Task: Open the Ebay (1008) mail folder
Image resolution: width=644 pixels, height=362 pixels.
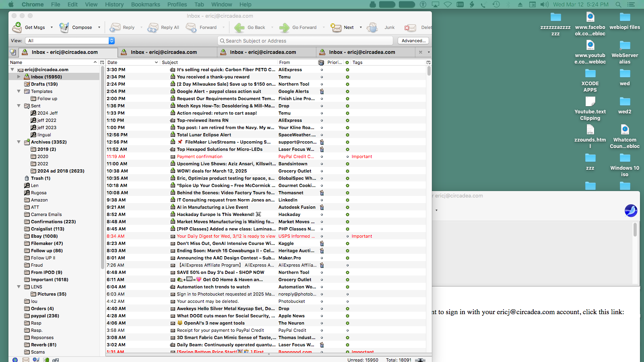Action: (44, 237)
